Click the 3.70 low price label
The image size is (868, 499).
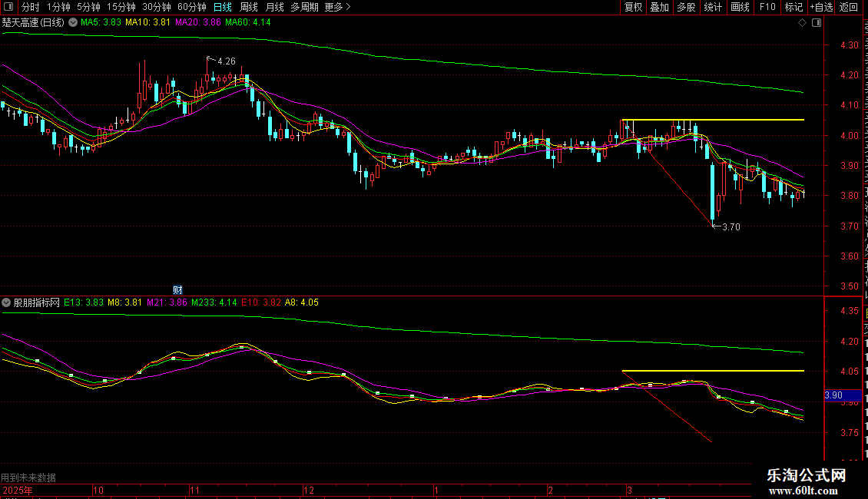tap(731, 226)
